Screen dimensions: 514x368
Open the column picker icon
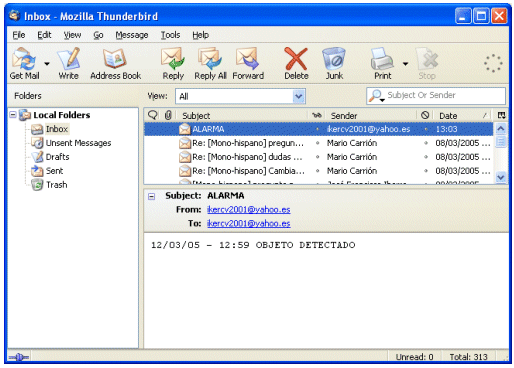click(501, 115)
